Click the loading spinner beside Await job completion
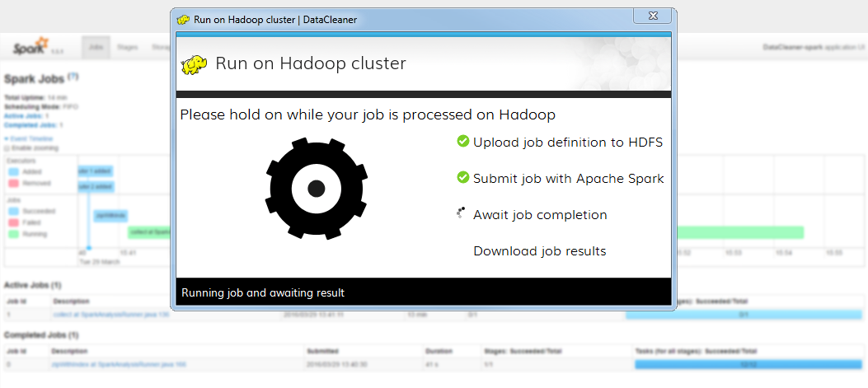 coord(461,213)
